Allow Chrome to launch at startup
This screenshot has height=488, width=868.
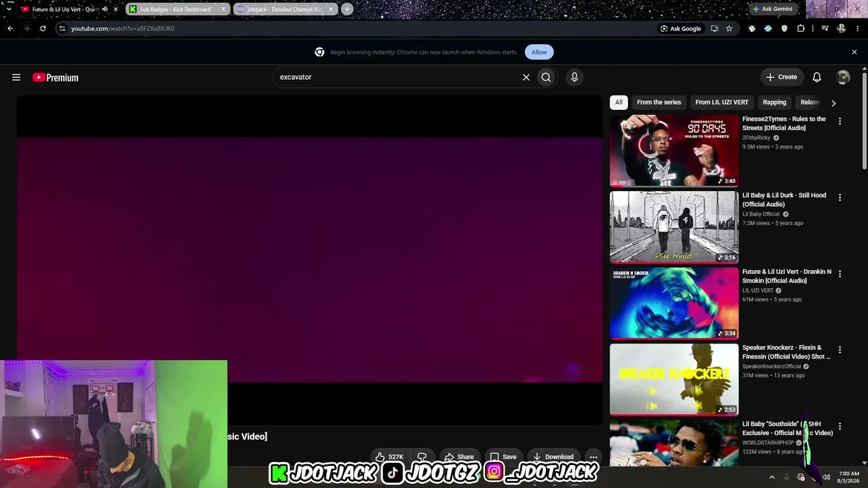point(539,52)
